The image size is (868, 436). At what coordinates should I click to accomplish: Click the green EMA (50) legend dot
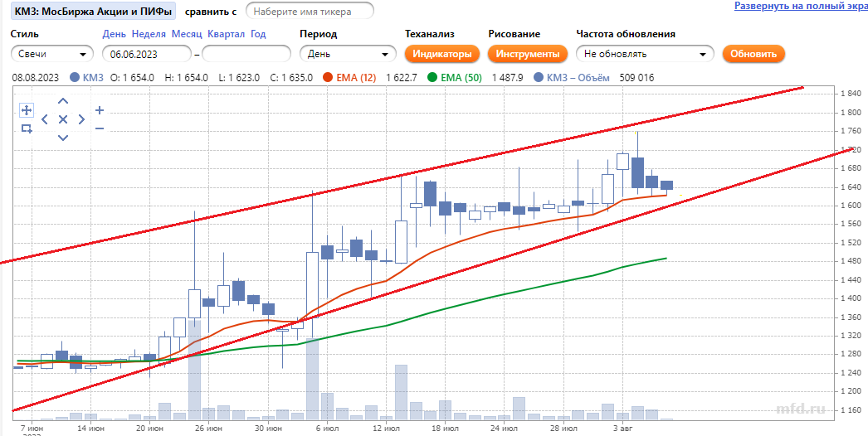click(x=433, y=78)
